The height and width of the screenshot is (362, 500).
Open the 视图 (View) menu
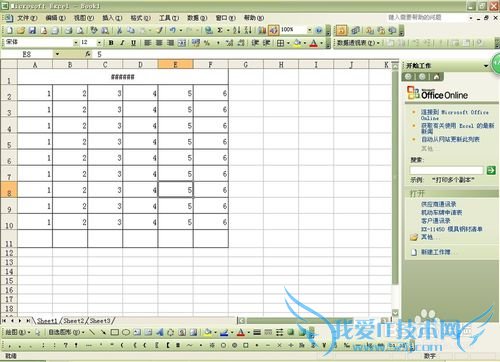pyautogui.click(x=84, y=18)
